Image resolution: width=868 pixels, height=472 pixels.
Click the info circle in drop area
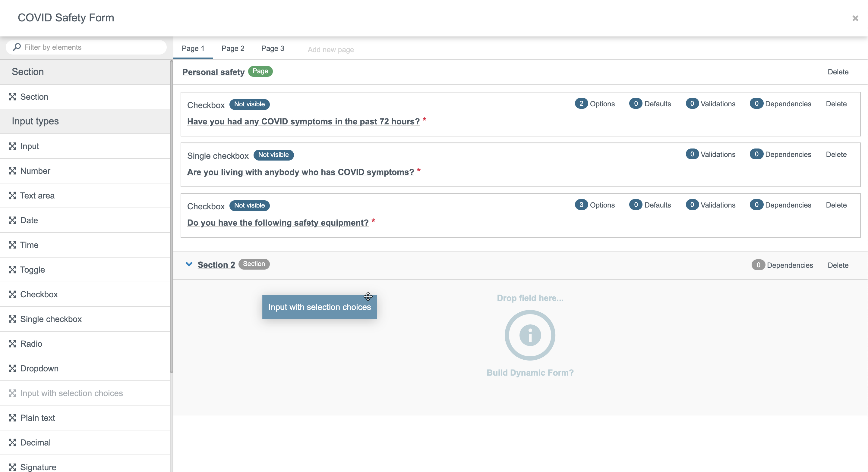(x=530, y=335)
